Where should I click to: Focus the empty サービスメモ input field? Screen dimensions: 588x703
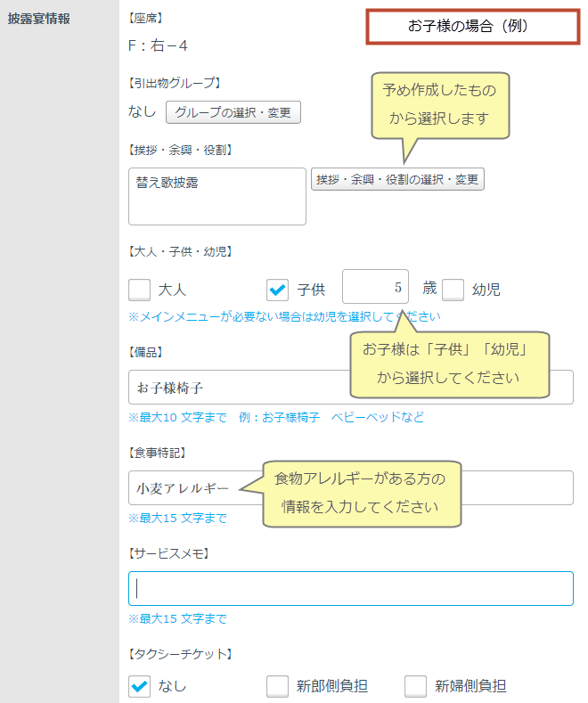click(x=350, y=589)
